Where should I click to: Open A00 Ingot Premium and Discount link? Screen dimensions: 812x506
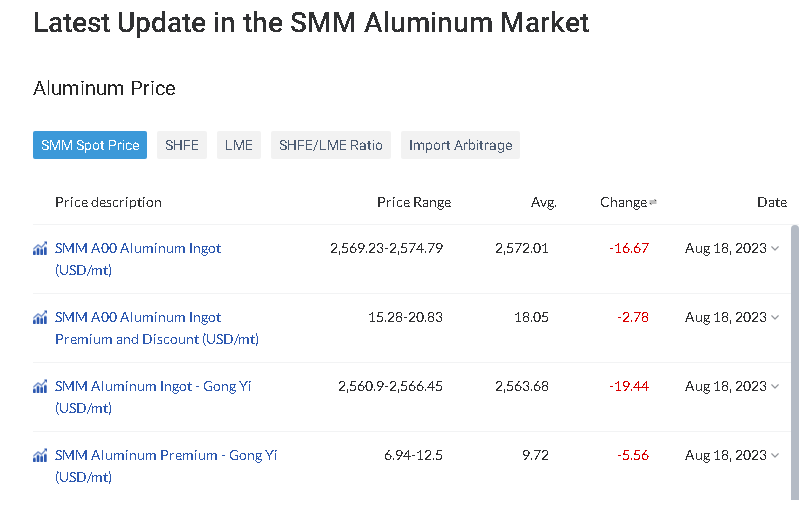pyautogui.click(x=157, y=328)
